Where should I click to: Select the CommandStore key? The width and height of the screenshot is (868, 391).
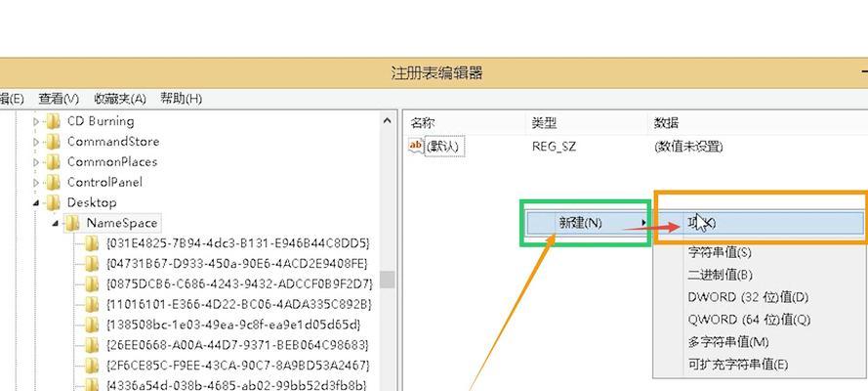click(113, 142)
